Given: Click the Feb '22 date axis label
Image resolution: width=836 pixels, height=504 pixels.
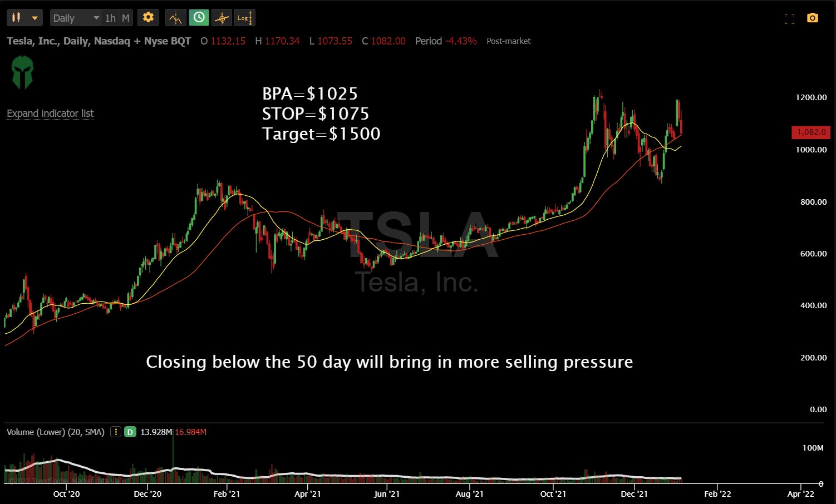Looking at the screenshot, I should click(x=717, y=494).
